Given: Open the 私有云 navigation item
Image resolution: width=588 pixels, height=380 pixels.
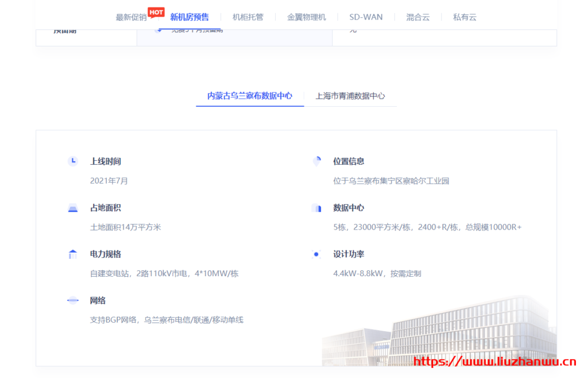Looking at the screenshot, I should pyautogui.click(x=465, y=17).
